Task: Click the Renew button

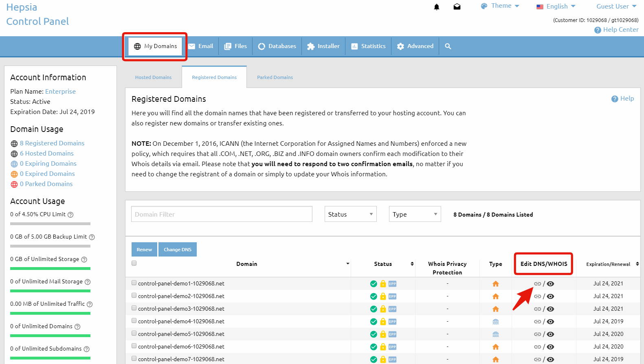Action: pos(144,250)
